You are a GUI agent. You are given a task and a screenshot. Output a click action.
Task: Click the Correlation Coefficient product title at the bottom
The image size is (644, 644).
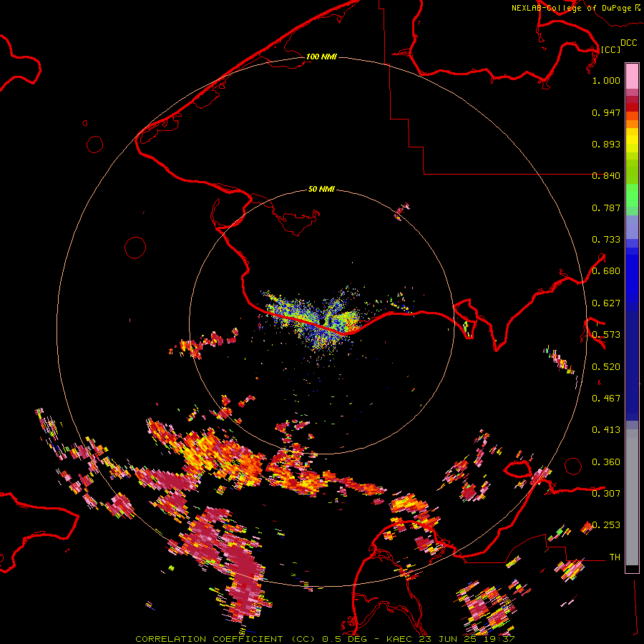[324, 639]
